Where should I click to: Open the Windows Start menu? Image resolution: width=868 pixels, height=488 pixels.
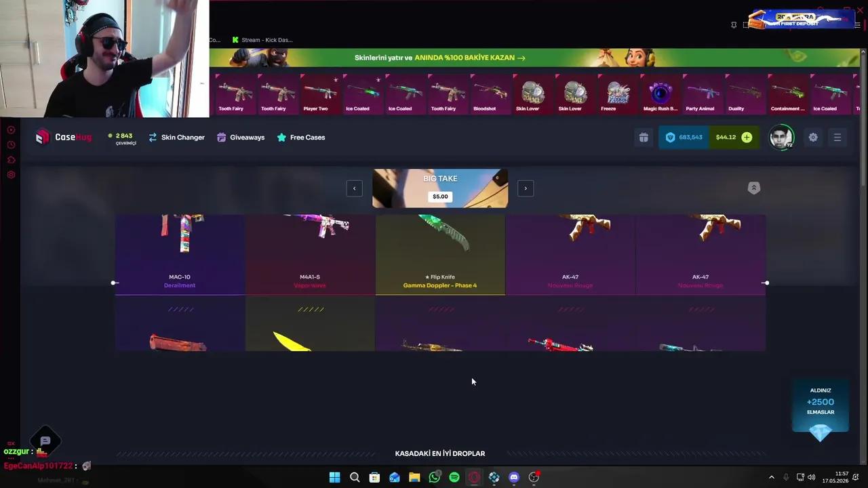[334, 477]
